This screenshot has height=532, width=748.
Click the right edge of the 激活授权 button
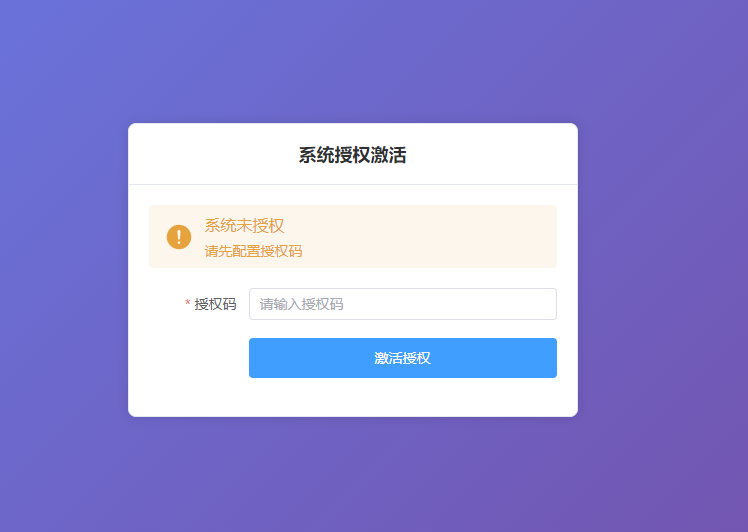click(x=550, y=358)
